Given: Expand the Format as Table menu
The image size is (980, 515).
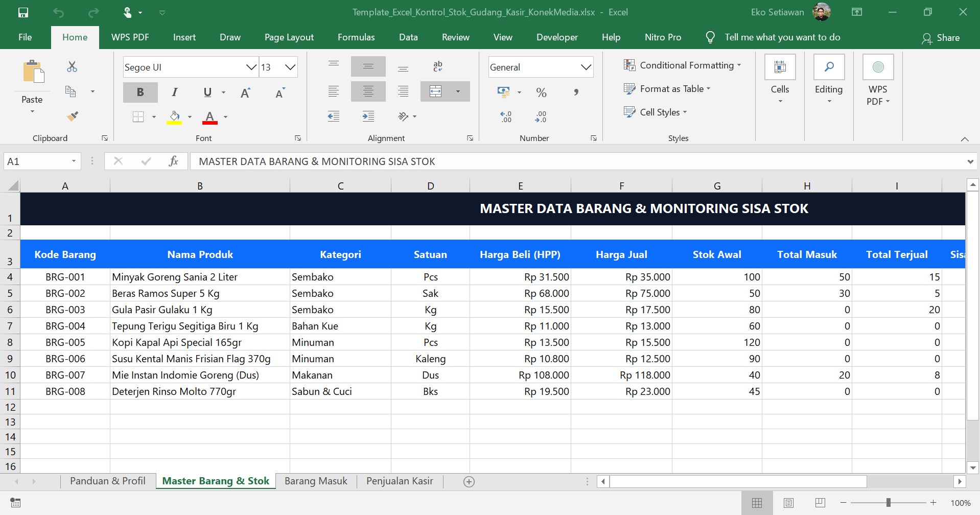Looking at the screenshot, I should (x=667, y=89).
